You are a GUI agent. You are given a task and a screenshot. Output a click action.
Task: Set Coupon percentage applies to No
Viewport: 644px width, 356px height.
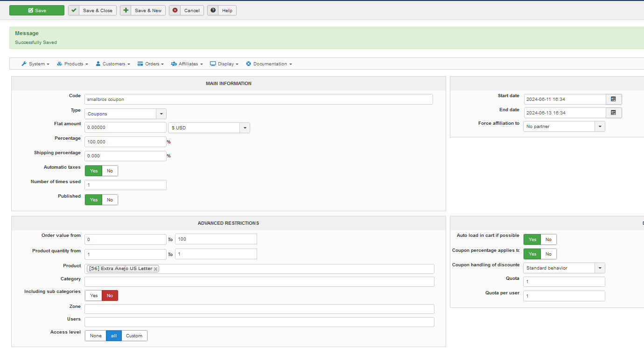549,254
